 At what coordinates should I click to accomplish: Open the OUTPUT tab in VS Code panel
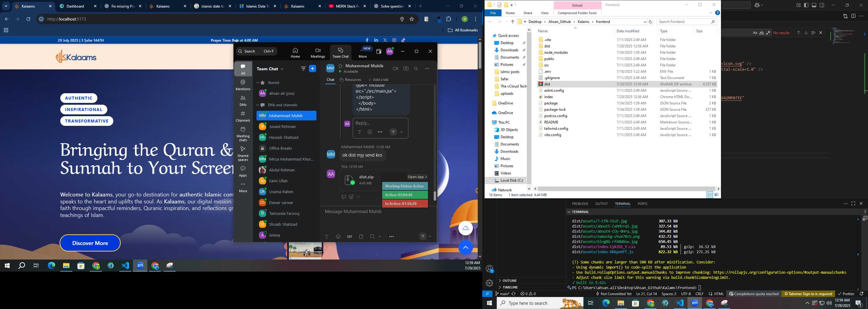coord(602,204)
